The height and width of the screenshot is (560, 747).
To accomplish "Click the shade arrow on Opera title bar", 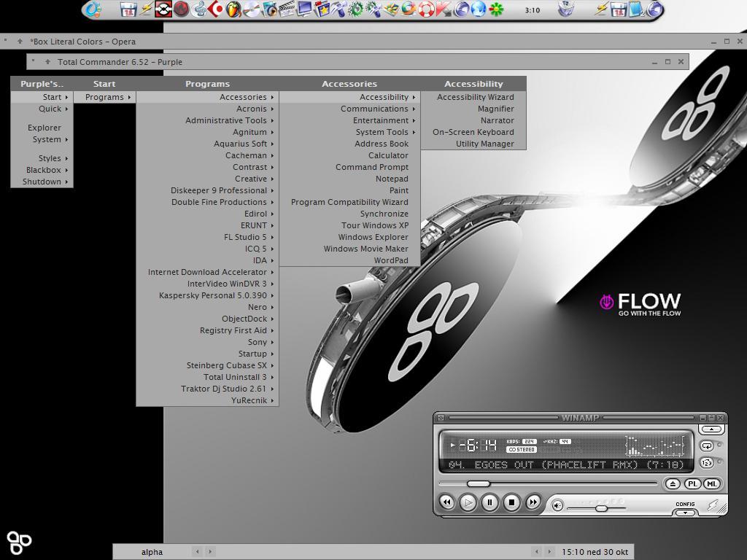I will click(x=20, y=42).
